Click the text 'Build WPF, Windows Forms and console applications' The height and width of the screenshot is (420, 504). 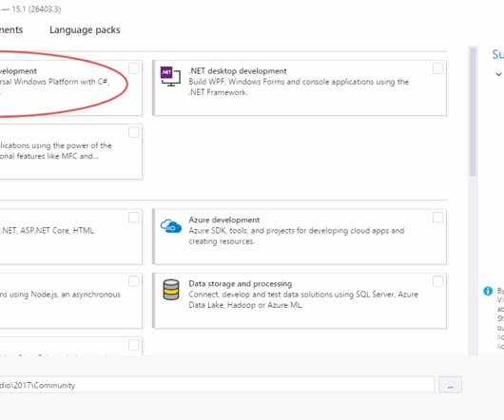(281, 82)
